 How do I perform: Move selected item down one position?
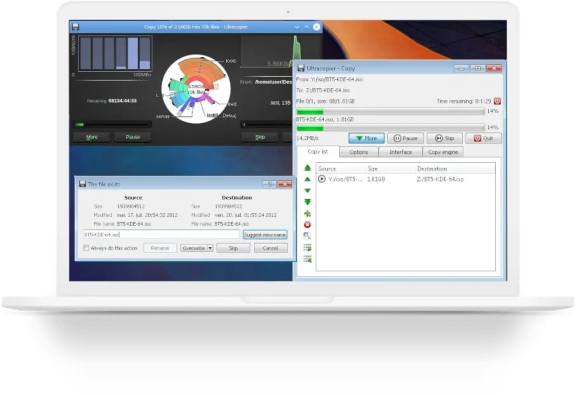307,191
